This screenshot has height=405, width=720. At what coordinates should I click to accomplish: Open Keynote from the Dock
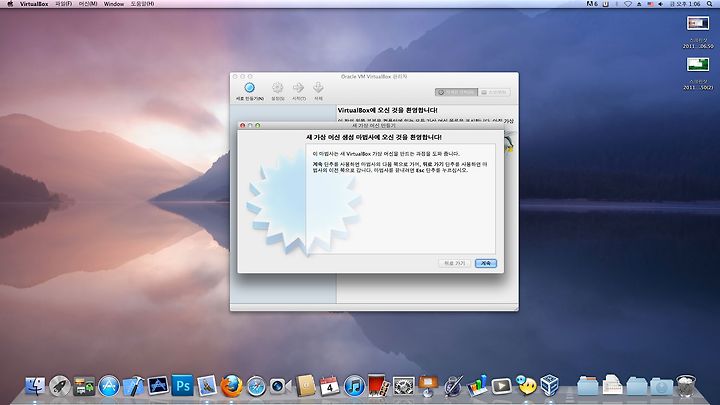(428, 386)
